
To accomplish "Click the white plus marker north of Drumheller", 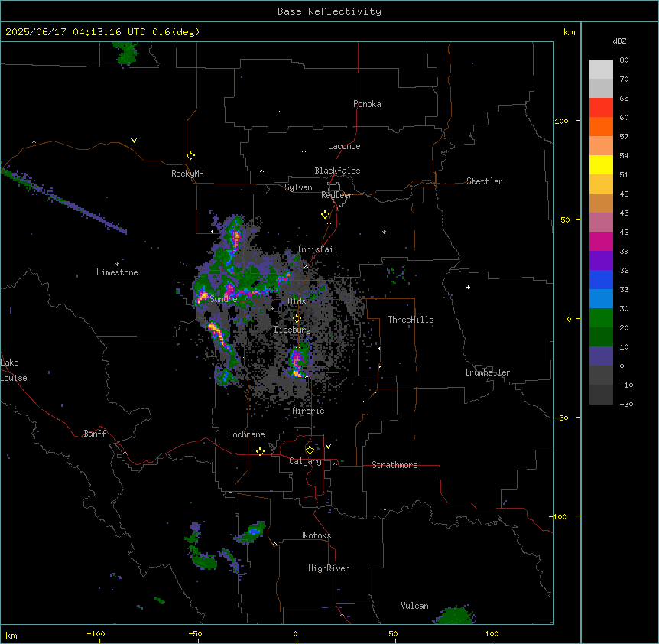I will [468, 287].
